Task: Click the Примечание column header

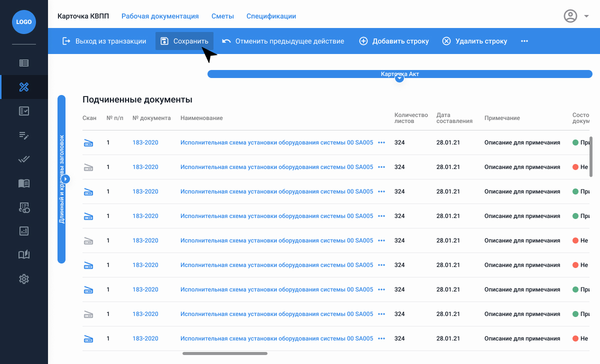Action: (502, 118)
